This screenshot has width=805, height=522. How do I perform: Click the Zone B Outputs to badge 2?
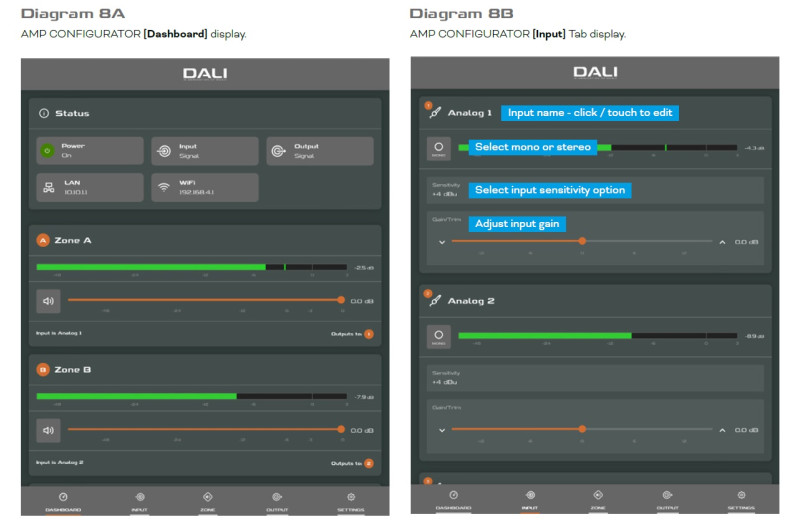click(369, 463)
